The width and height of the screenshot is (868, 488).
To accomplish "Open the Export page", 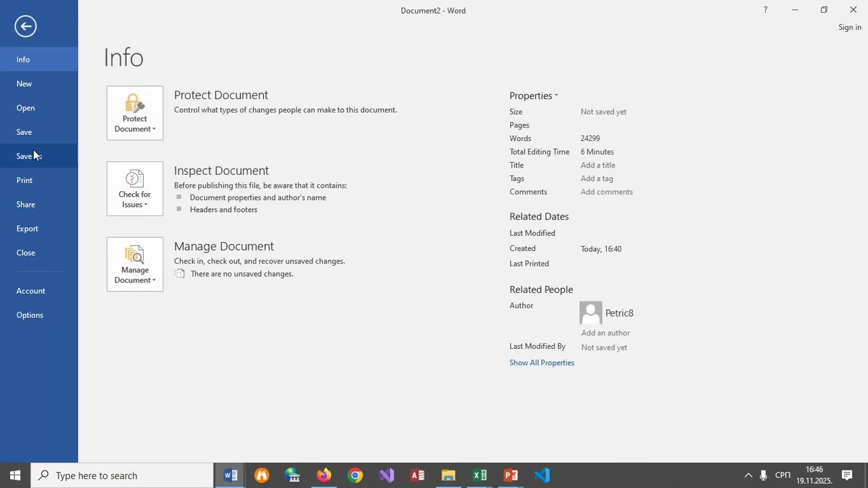I will pyautogui.click(x=39, y=229).
